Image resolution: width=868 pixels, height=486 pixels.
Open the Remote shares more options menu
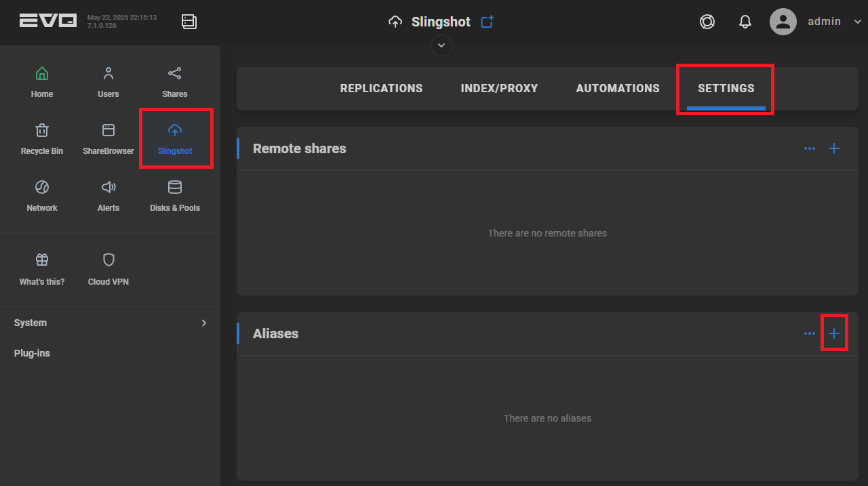(x=810, y=148)
